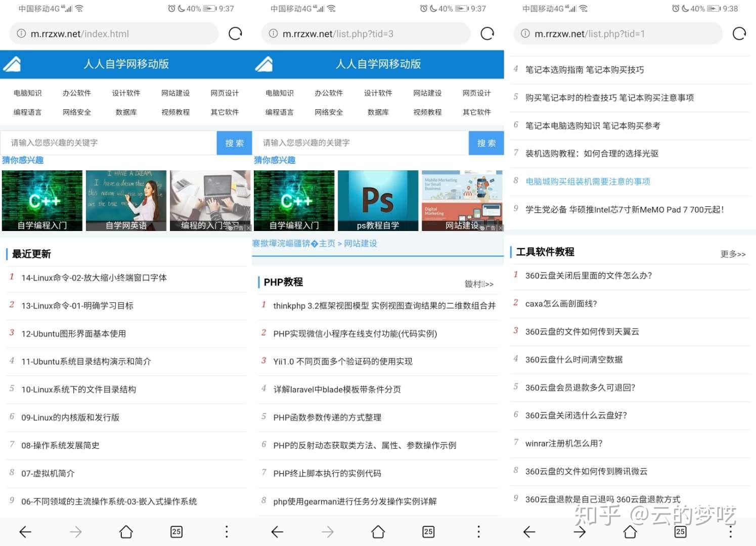Tap the home icon in the bottom bar
The height and width of the screenshot is (546, 756).
[x=126, y=532]
